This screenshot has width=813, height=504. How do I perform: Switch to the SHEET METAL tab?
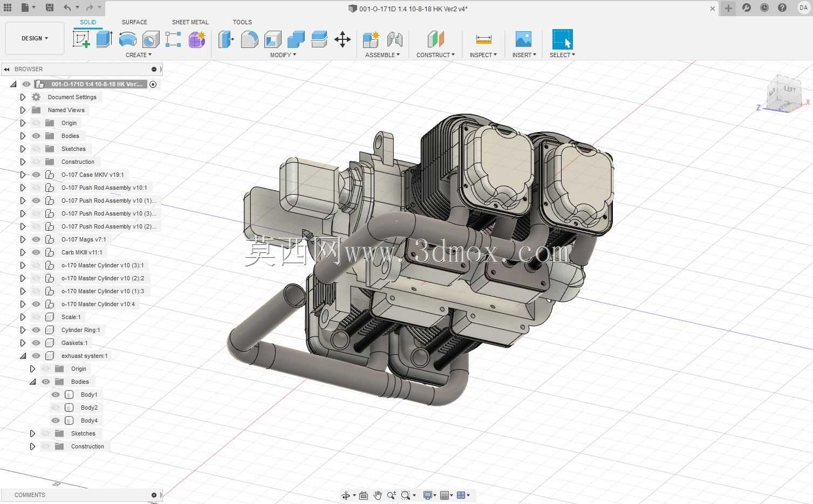click(190, 22)
